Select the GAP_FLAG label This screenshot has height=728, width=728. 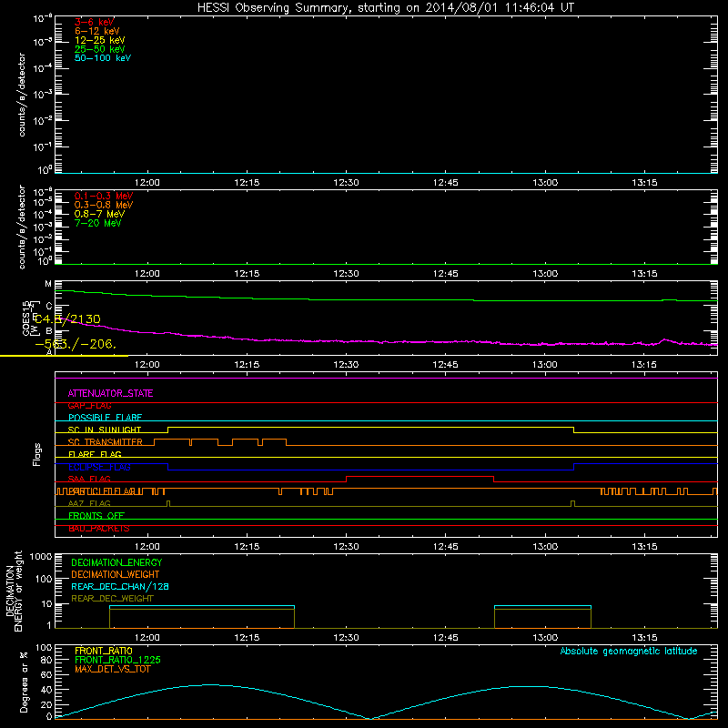point(89,406)
